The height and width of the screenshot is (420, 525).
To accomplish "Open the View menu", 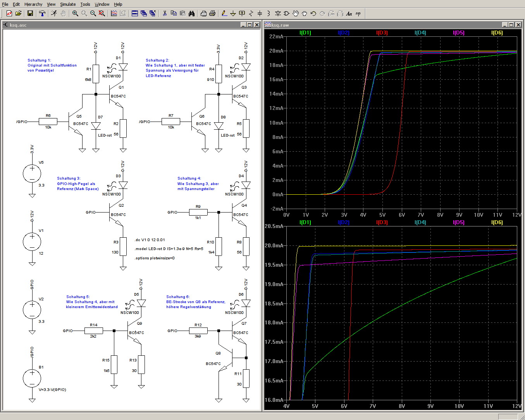I will [51, 4].
